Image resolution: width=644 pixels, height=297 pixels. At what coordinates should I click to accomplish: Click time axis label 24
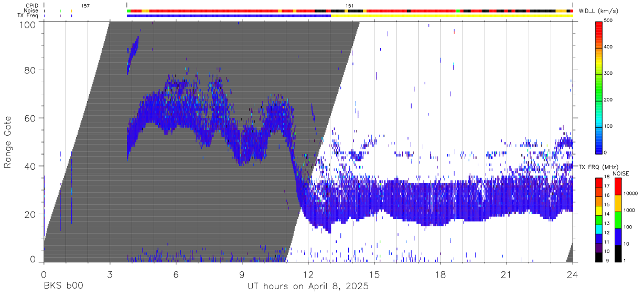click(572, 274)
